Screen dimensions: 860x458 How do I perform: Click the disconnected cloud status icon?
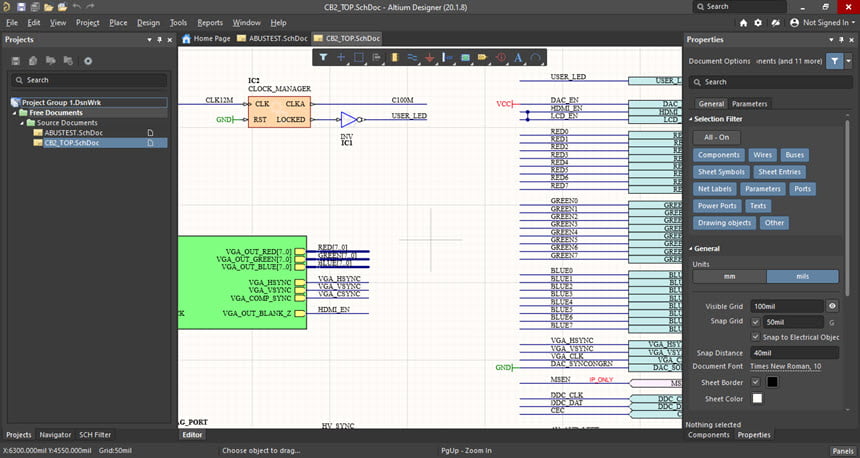(x=775, y=22)
